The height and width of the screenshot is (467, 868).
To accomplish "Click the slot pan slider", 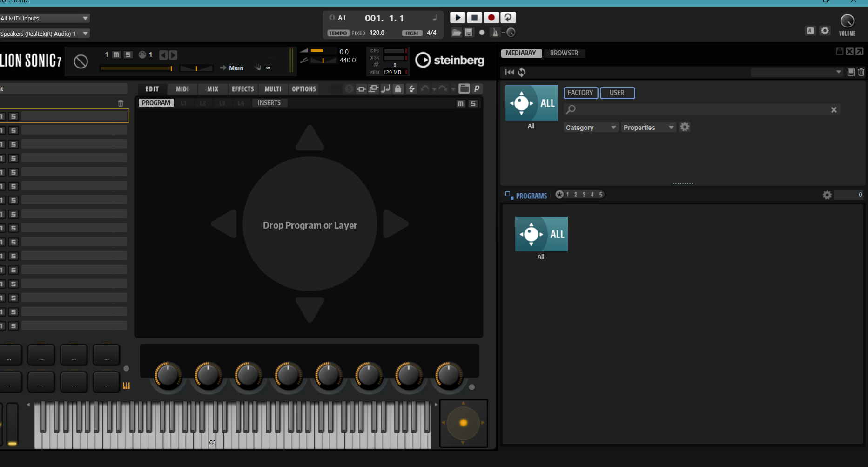I will (196, 68).
